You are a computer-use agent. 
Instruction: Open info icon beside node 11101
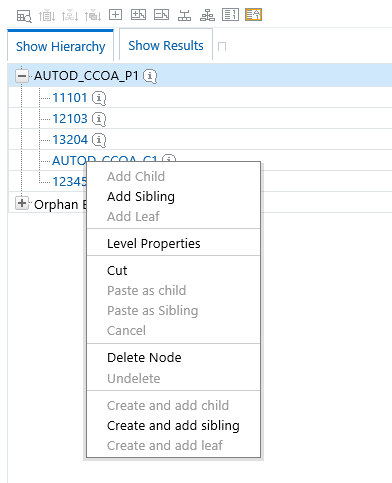(x=99, y=98)
